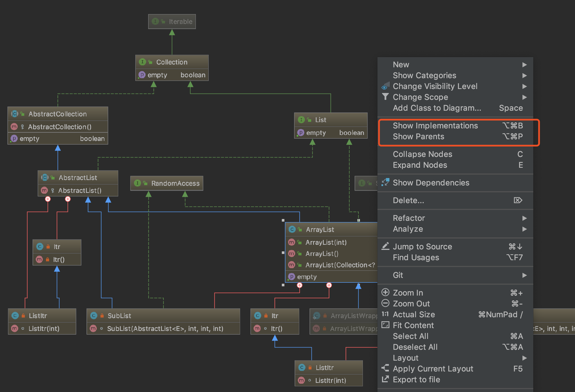The height and width of the screenshot is (392, 575).
Task: Click the Fit Content icon
Action: pyautogui.click(x=386, y=325)
